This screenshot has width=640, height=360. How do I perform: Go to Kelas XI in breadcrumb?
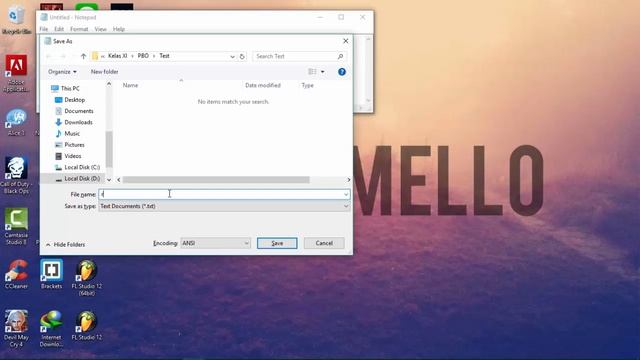point(118,56)
